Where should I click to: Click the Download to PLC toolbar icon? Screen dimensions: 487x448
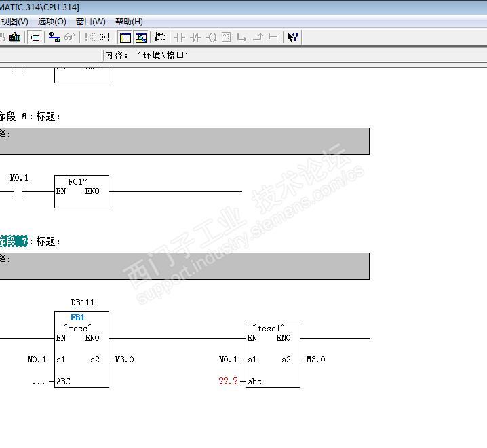click(15, 37)
